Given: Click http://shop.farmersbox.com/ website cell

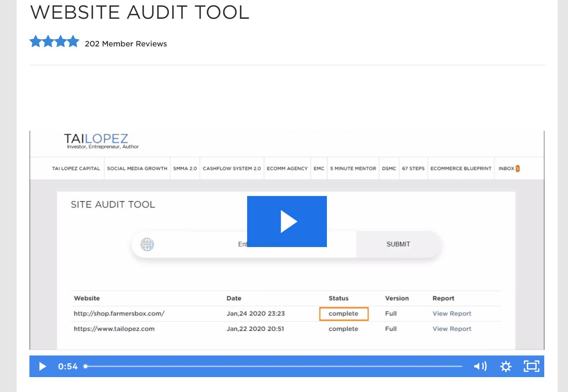Looking at the screenshot, I should (x=119, y=313).
